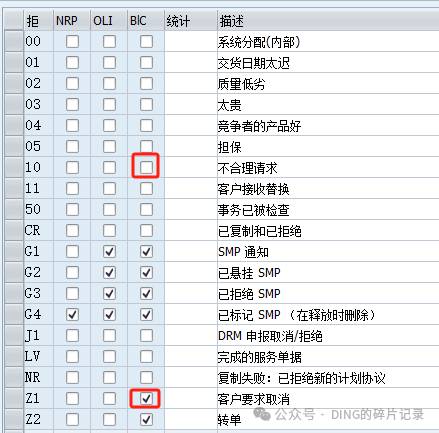Viewport: 439px width, 433px height.
Task: Tick the NRP checkbox for row 11
Action: pyautogui.click(x=72, y=189)
